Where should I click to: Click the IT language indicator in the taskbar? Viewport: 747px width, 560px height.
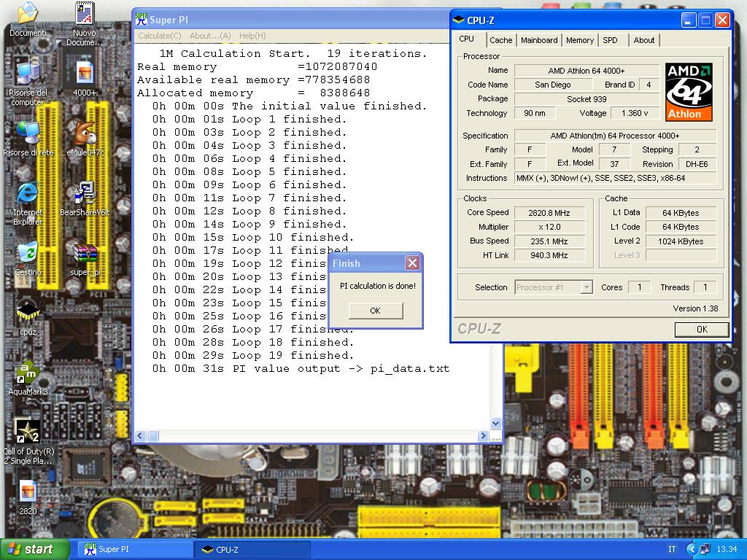click(x=672, y=549)
